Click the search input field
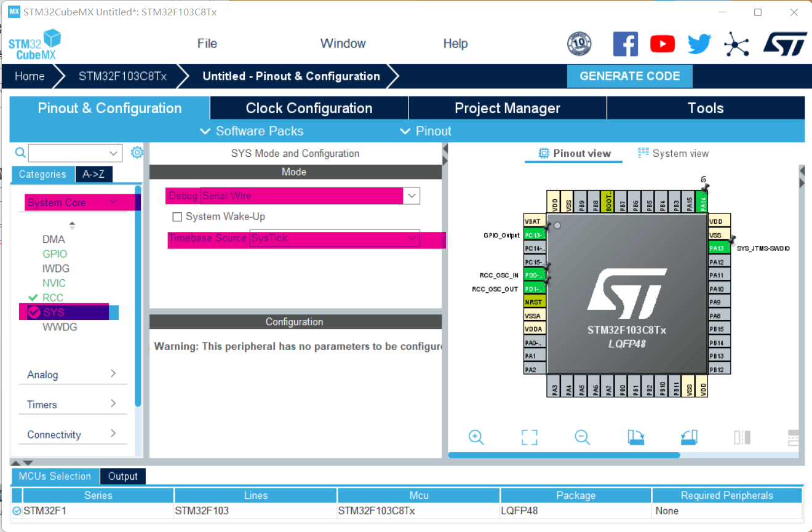This screenshot has height=532, width=812. coord(70,153)
